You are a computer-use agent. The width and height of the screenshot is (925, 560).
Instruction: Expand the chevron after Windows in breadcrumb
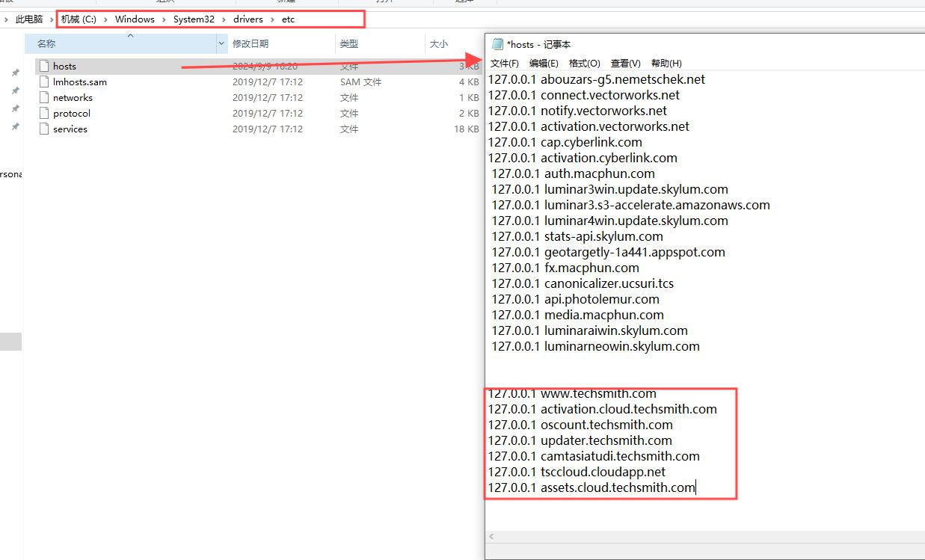(x=164, y=19)
